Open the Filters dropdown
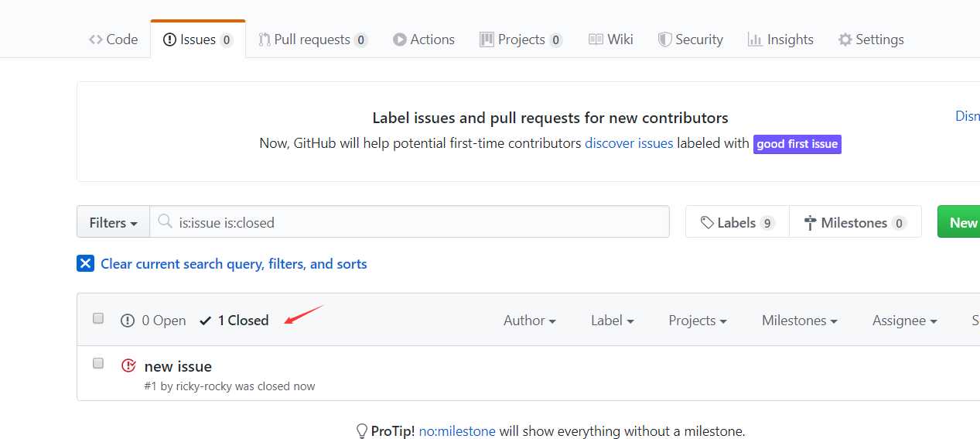The width and height of the screenshot is (980, 439). tap(113, 222)
